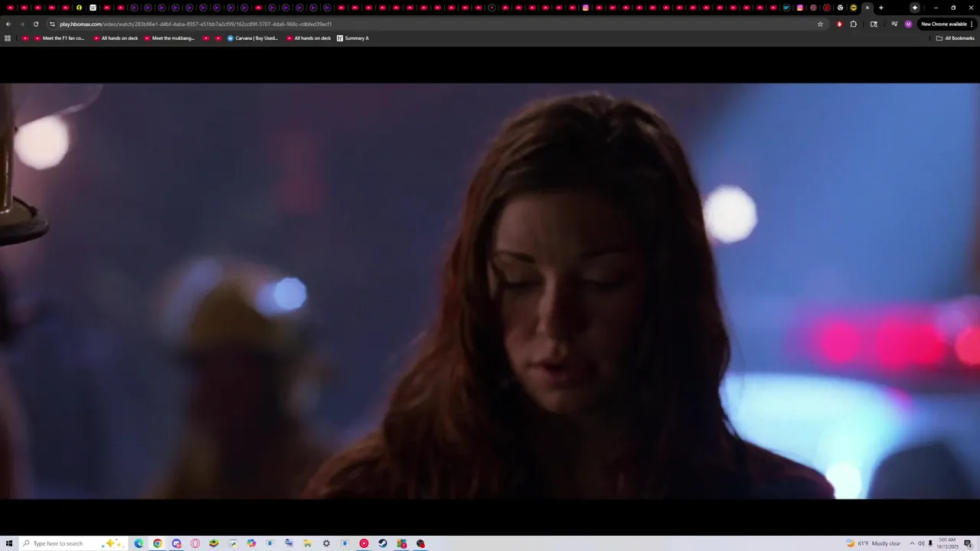Open Settings gear from the taskbar
The width and height of the screenshot is (980, 551).
(x=326, y=543)
